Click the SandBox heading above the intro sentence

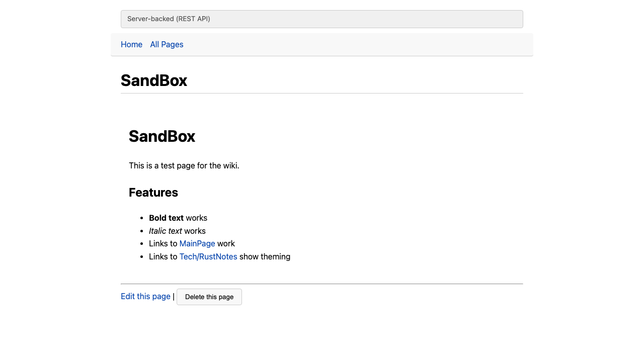(x=162, y=136)
